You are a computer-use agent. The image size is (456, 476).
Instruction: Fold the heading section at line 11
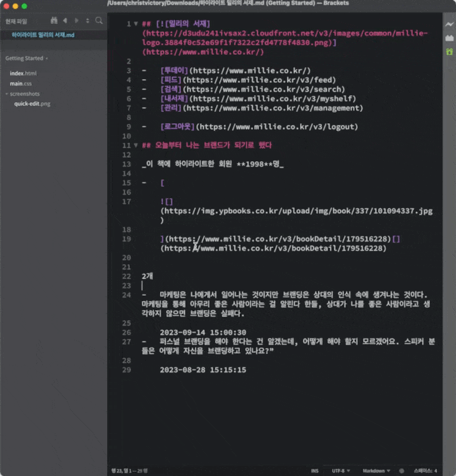click(x=136, y=145)
